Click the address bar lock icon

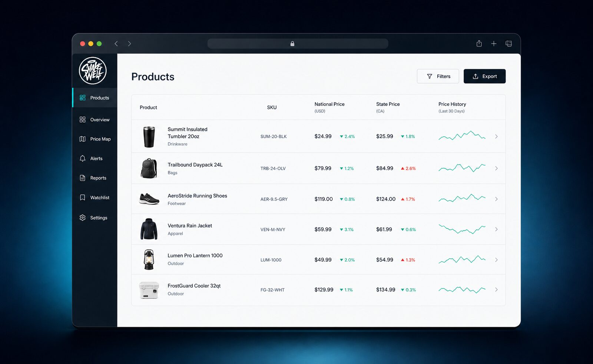[292, 44]
